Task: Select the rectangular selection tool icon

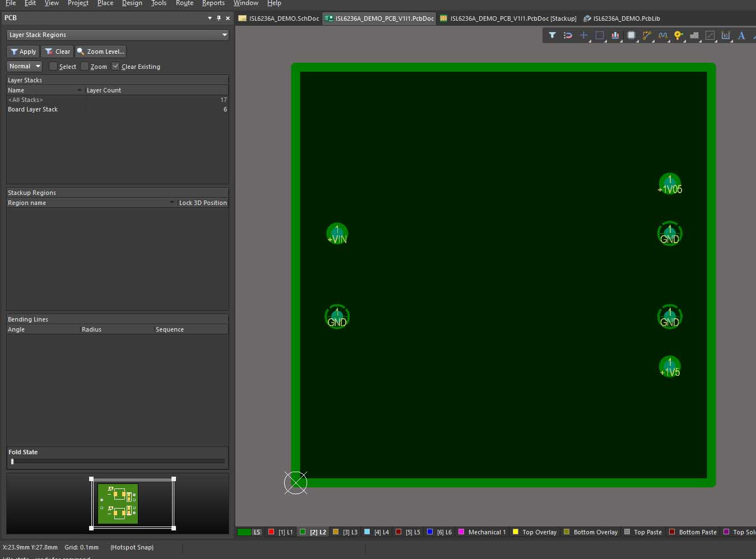Action: tap(599, 35)
